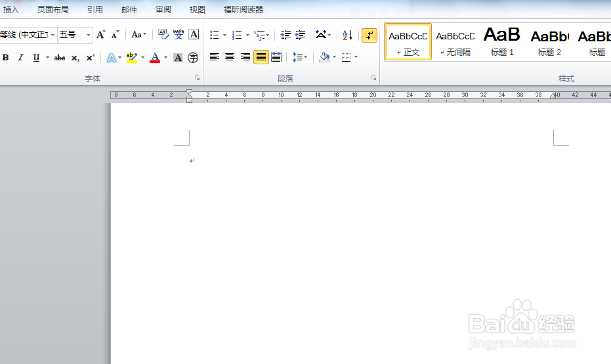This screenshot has height=364, width=611.
Task: Apply paragraph borders icon
Action: [346, 57]
